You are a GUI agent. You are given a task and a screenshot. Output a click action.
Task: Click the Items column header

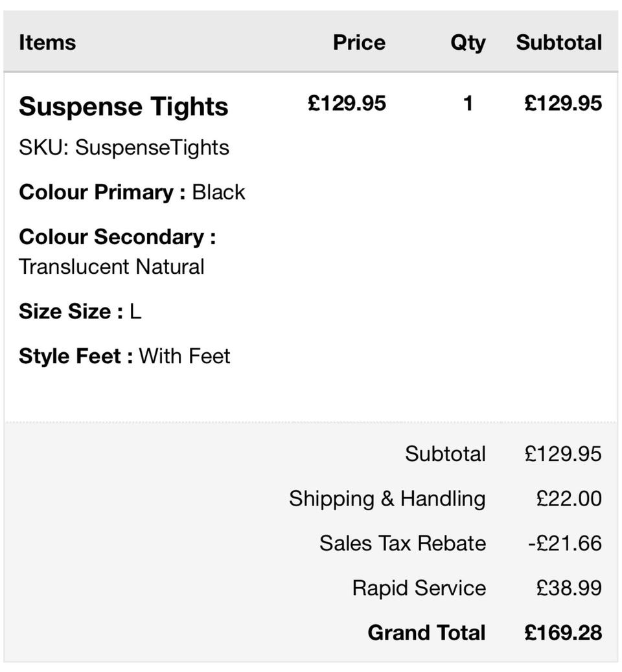pyautogui.click(x=47, y=43)
